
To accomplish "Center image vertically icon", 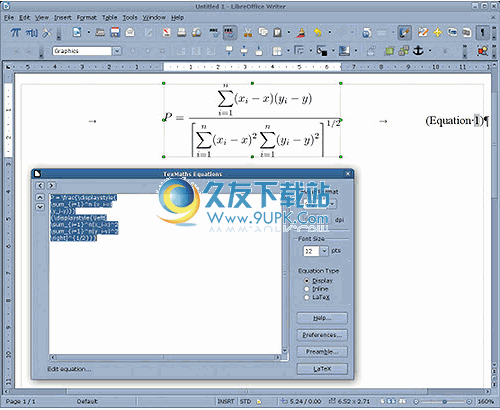I will (x=244, y=51).
